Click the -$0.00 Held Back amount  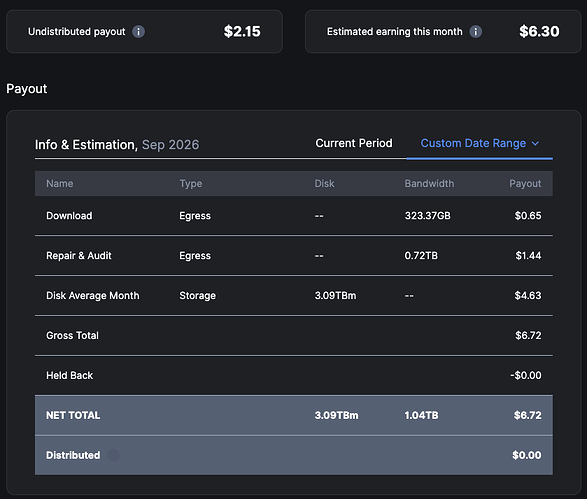[526, 375]
